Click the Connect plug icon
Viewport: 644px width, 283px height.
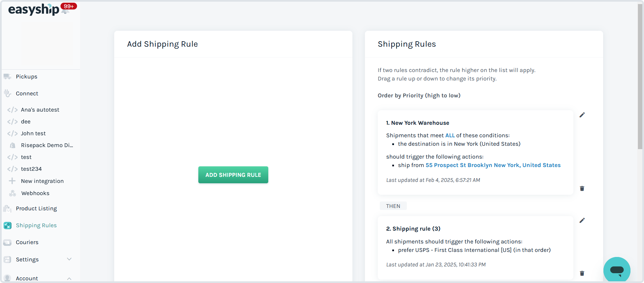pos(7,93)
